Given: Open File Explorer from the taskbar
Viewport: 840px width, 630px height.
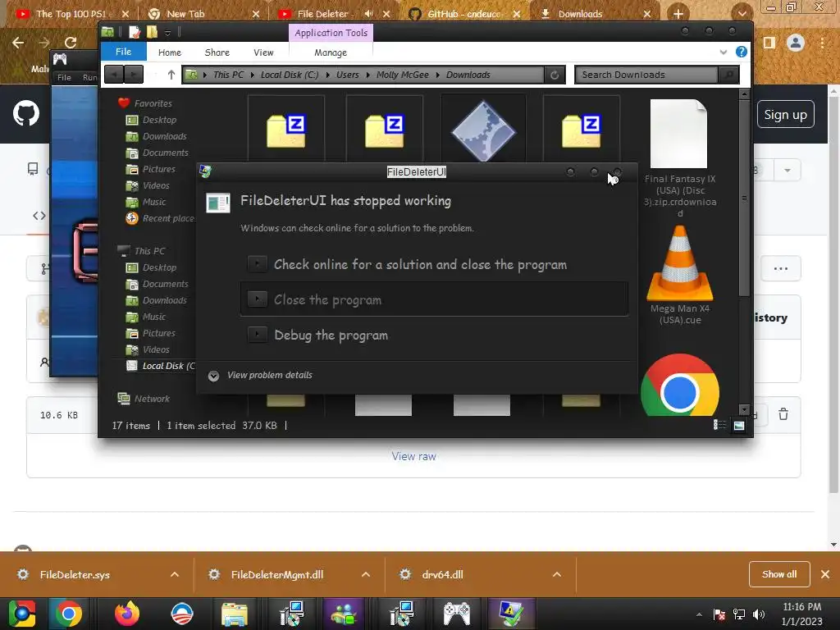Looking at the screenshot, I should (234, 614).
